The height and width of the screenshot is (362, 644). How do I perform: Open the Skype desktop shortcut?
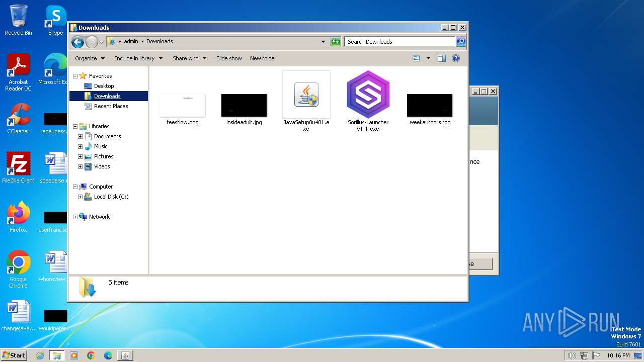(x=55, y=16)
